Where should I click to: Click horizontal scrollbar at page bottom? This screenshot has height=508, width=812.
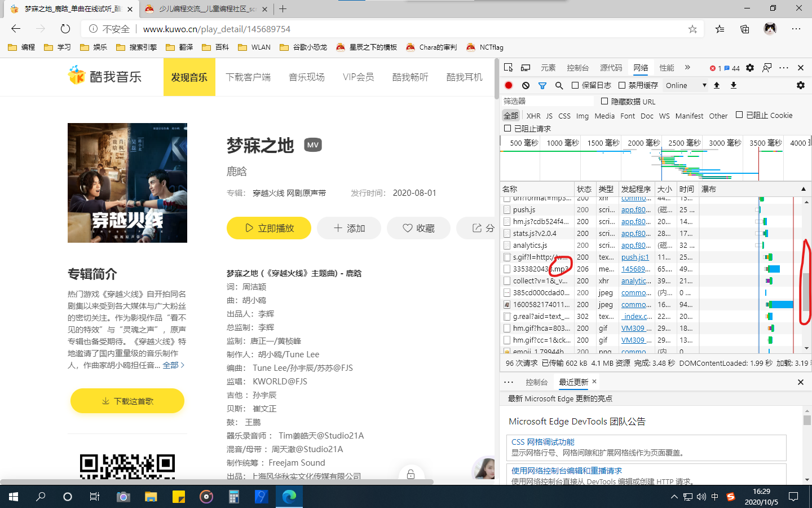tap(217, 482)
